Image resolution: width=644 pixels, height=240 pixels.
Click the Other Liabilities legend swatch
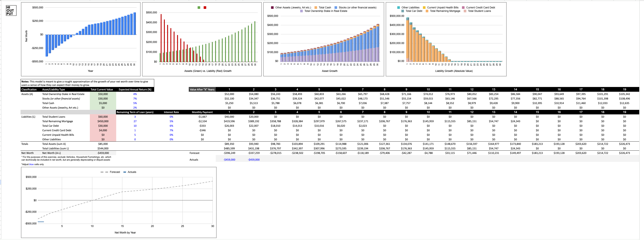(398, 8)
